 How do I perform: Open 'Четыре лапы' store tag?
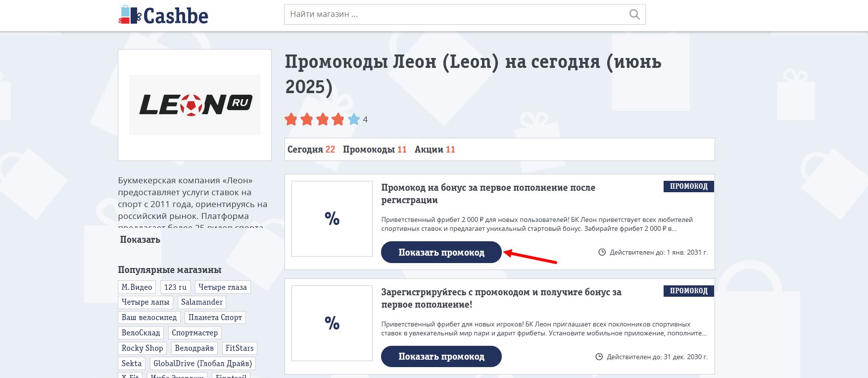[x=145, y=302]
